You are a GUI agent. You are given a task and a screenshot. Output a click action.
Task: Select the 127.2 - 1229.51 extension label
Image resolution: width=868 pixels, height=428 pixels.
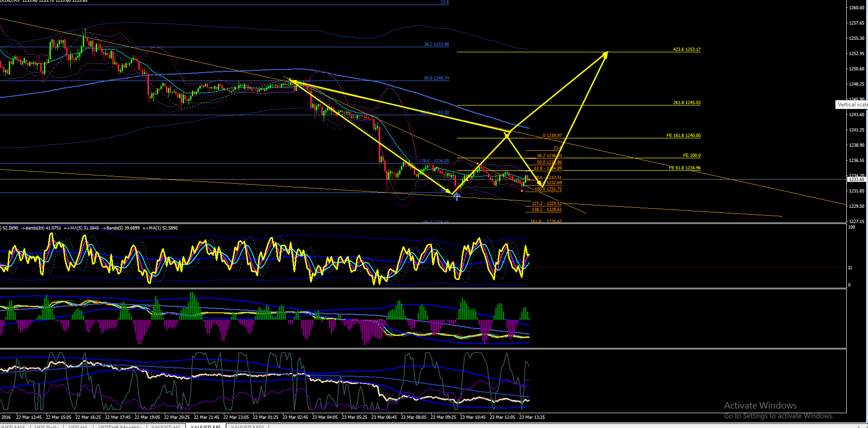(547, 204)
